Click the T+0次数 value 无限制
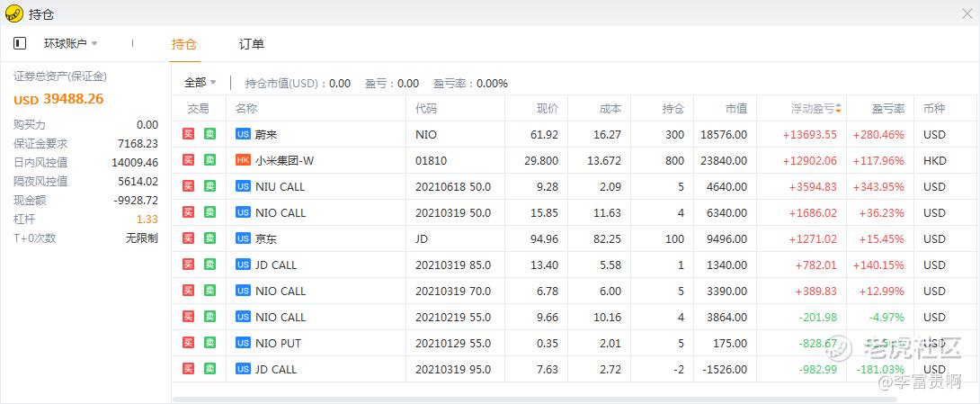Screen dimensions: 980x404 pyautogui.click(x=142, y=238)
